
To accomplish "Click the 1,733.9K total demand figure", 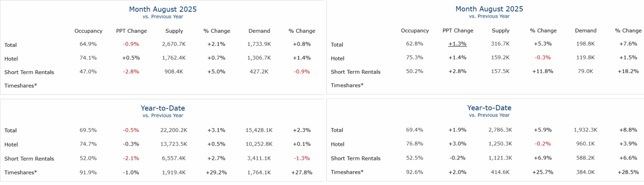I will coord(259,44).
